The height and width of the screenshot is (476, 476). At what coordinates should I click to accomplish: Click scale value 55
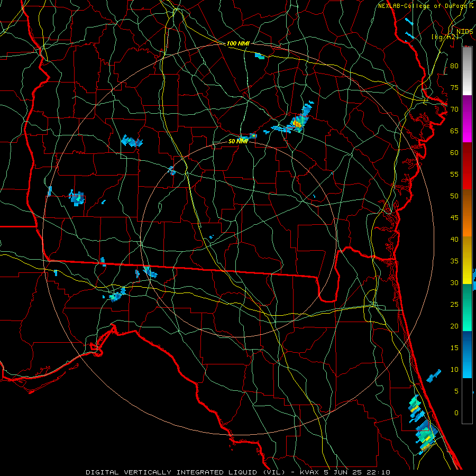point(454,174)
